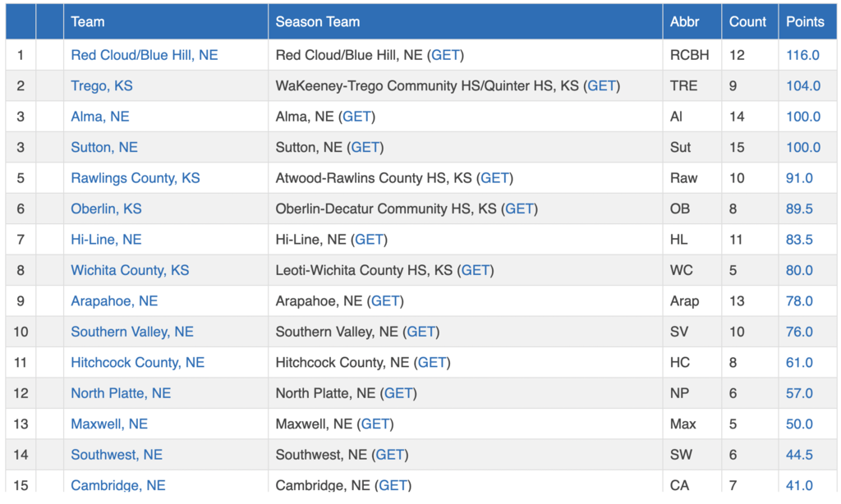Viewport: 841px width, 504px height.
Task: Select the Oberlin, KS team link
Action: pos(106,208)
